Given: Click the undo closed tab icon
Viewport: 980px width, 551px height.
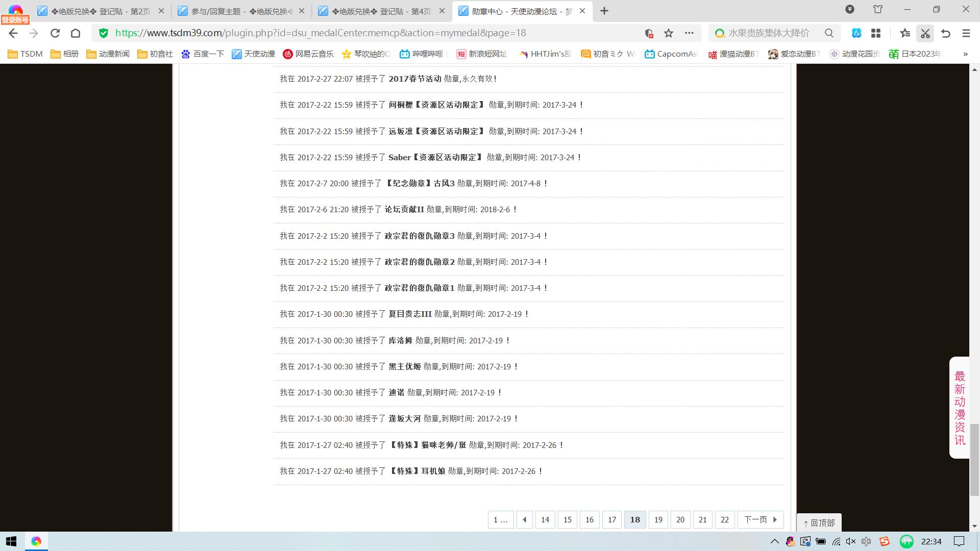Looking at the screenshot, I should coord(946,33).
